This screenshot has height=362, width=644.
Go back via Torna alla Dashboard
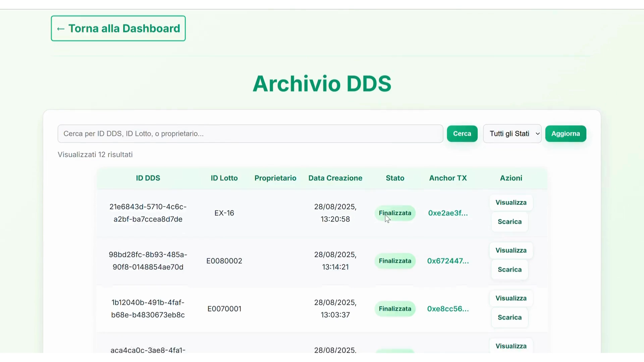click(118, 28)
